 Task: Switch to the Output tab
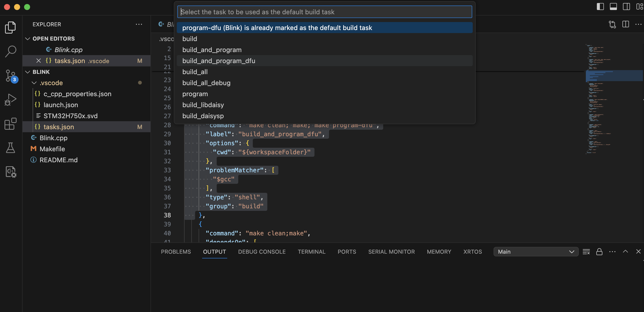214,252
